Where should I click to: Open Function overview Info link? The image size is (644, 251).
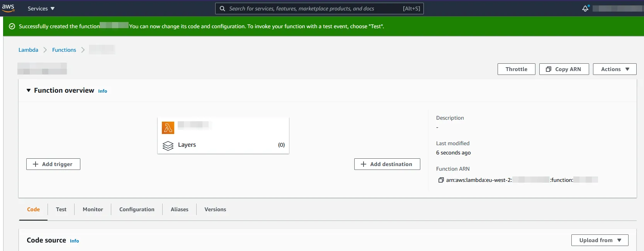(x=102, y=91)
